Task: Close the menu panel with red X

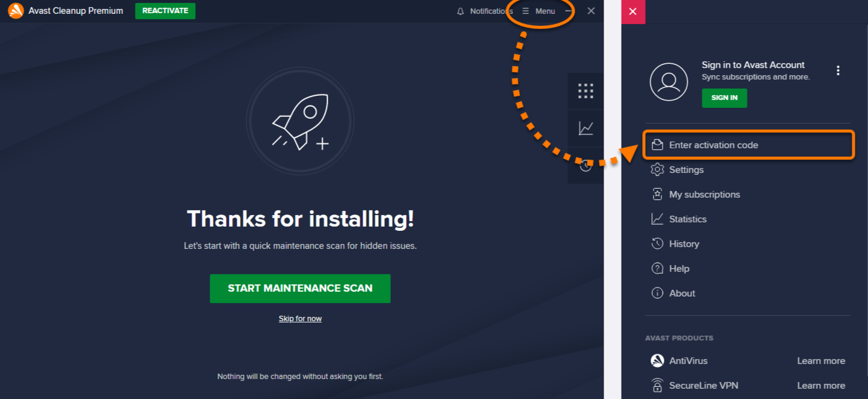Action: [633, 12]
